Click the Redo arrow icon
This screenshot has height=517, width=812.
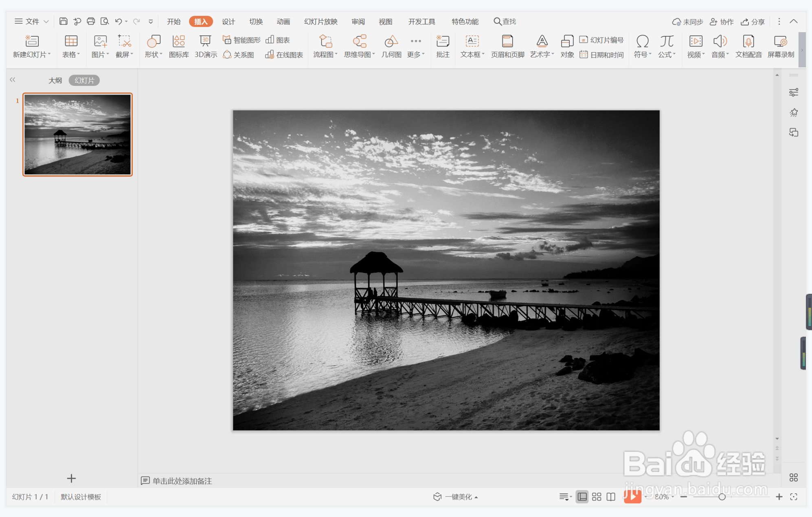(x=136, y=21)
